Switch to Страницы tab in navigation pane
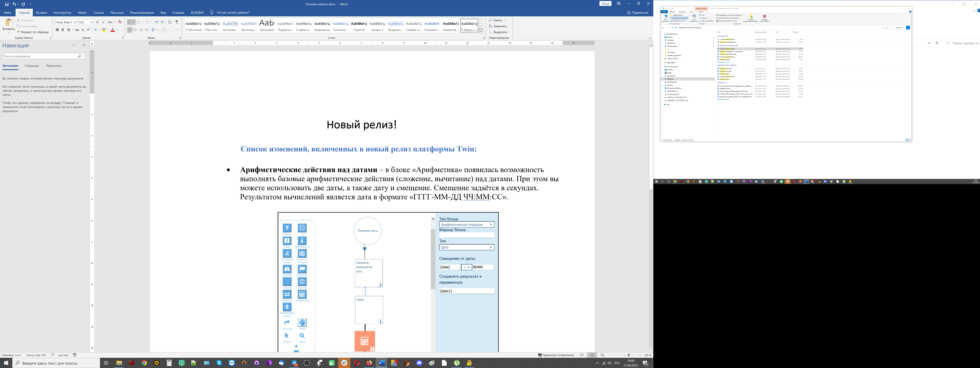 click(32, 66)
